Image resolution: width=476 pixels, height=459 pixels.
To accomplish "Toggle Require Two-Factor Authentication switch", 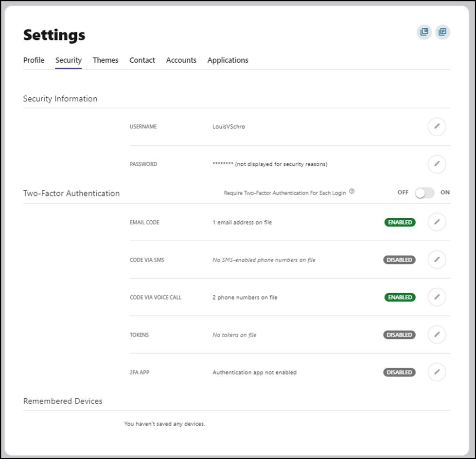I will [x=424, y=193].
